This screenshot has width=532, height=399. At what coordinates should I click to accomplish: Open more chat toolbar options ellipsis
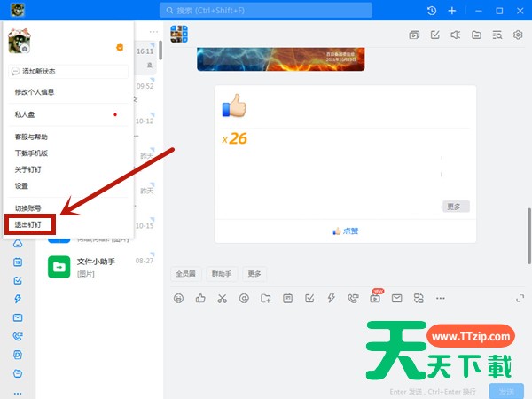point(441,298)
